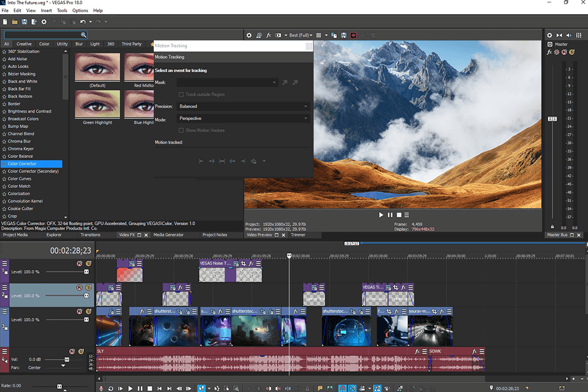Click the Save project icon in toolbar
Viewport: 588px width, 392px height.
[x=23, y=22]
